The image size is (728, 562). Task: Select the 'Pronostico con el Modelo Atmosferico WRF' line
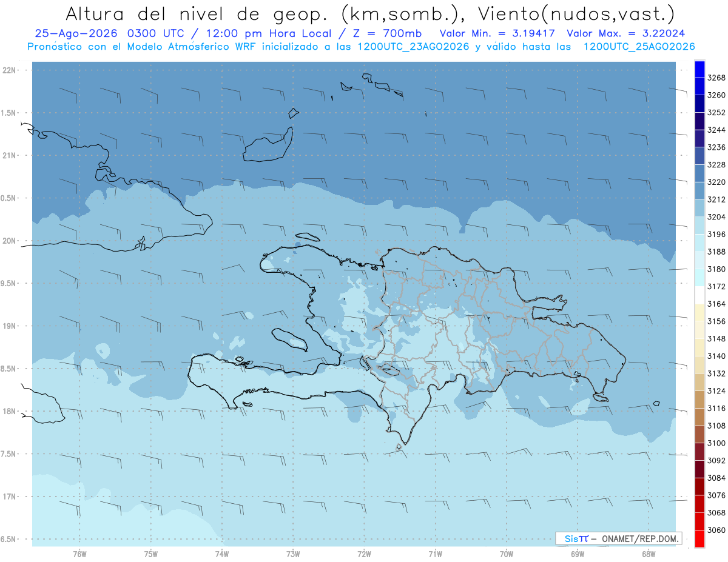142,47
